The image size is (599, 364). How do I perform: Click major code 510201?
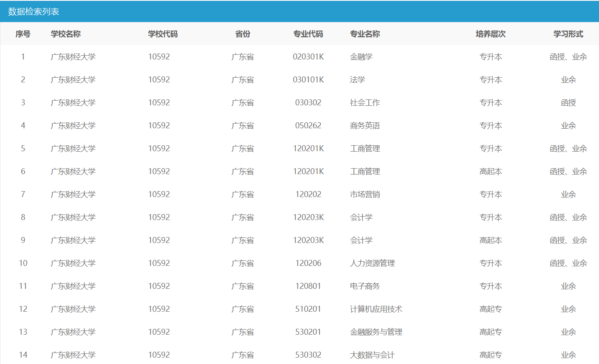click(308, 309)
